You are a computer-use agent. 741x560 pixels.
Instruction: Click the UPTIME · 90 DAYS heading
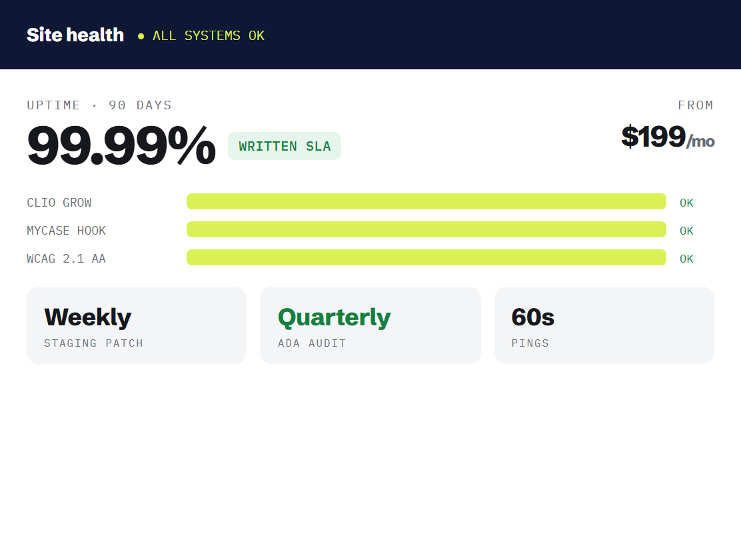click(x=99, y=105)
